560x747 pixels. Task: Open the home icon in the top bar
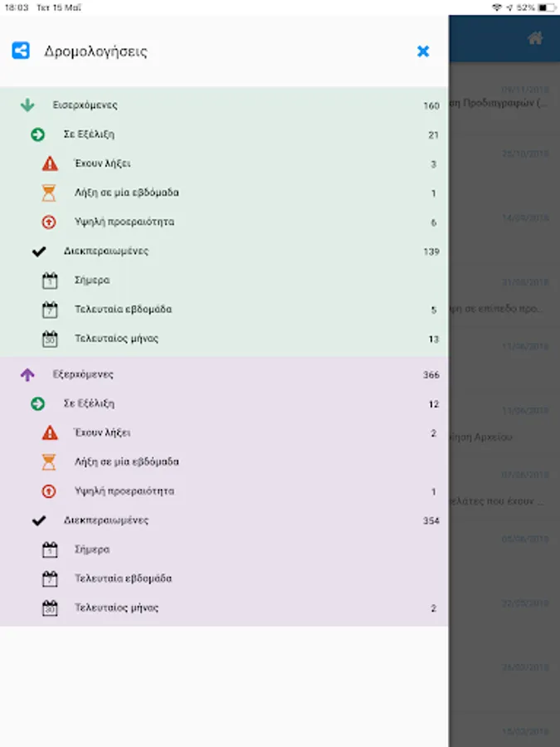pyautogui.click(x=535, y=38)
